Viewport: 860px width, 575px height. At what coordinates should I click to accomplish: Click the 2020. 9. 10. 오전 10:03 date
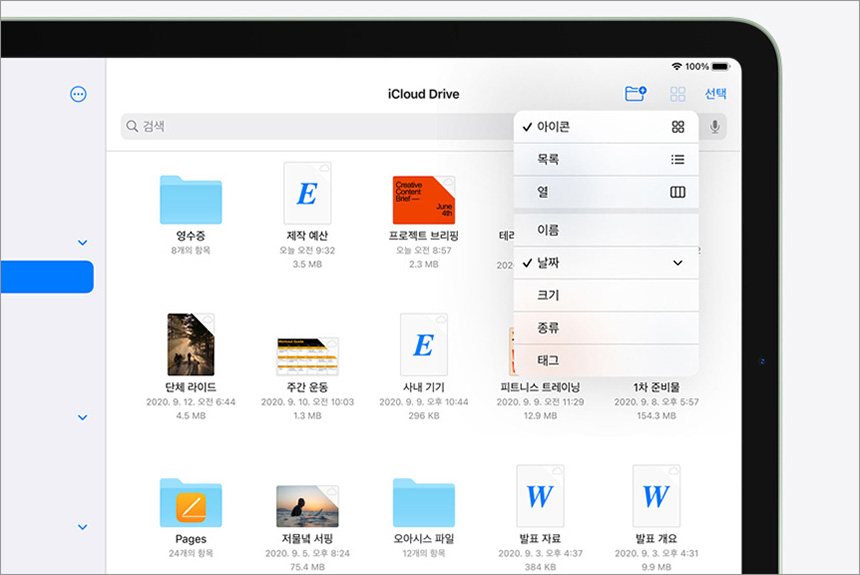307,402
